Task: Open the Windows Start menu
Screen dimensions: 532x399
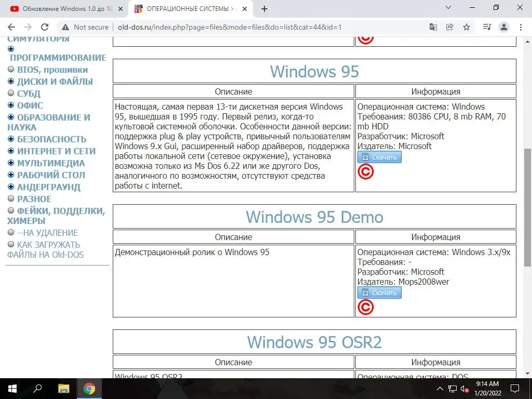Action: click(x=12, y=389)
